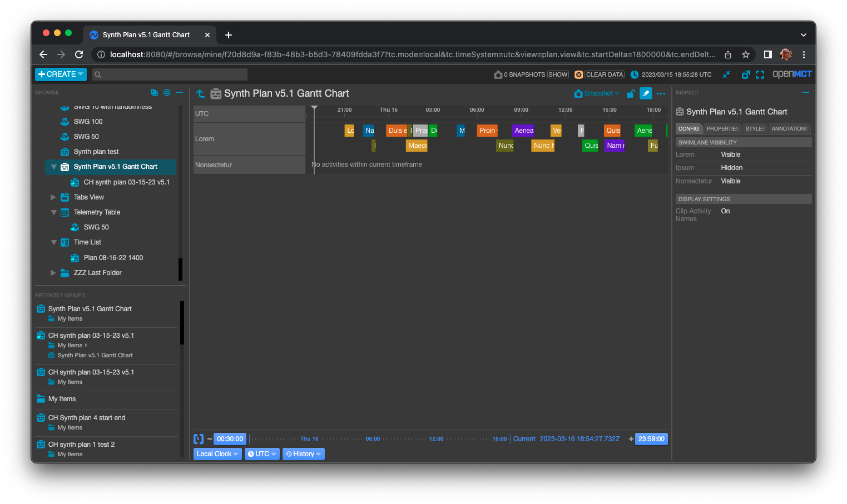Click the green Quis activity block
Viewport: 847px width, 504px height.
[591, 146]
